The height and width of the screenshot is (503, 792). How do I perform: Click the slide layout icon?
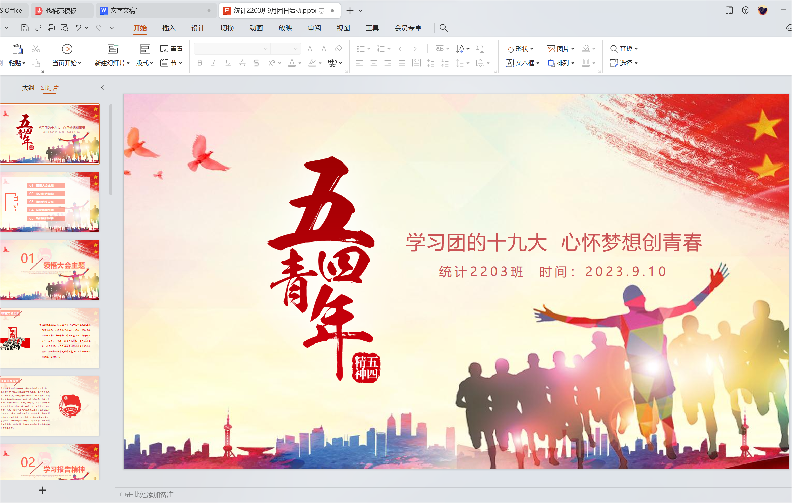[x=145, y=48]
